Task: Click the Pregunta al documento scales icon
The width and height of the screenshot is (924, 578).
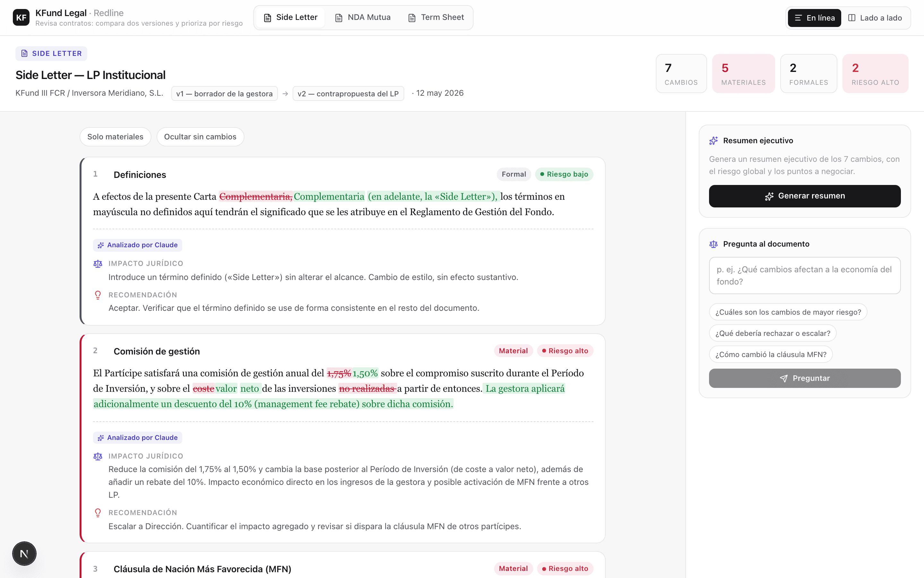Action: click(714, 244)
